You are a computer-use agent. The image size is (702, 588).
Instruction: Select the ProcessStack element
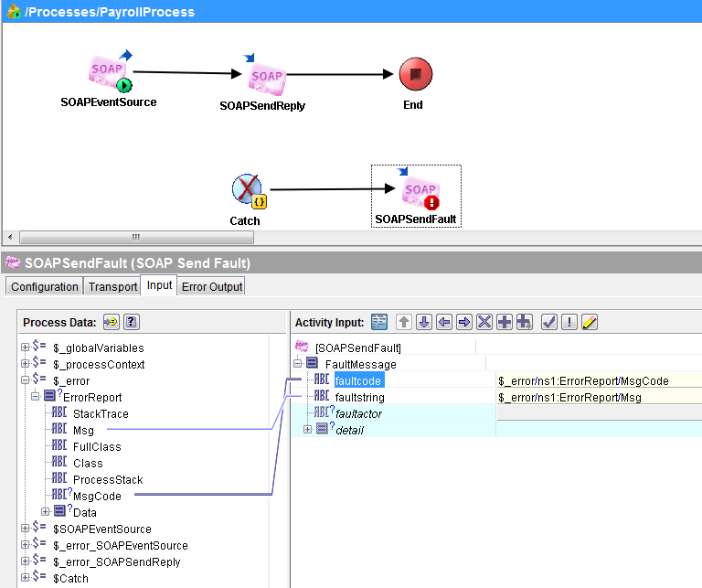[108, 479]
